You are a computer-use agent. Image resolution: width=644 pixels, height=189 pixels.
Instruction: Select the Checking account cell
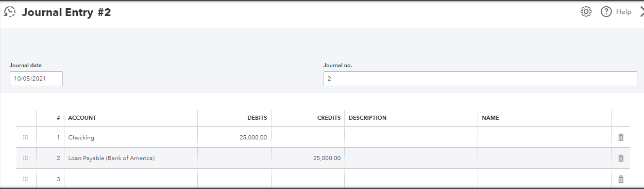(131, 137)
